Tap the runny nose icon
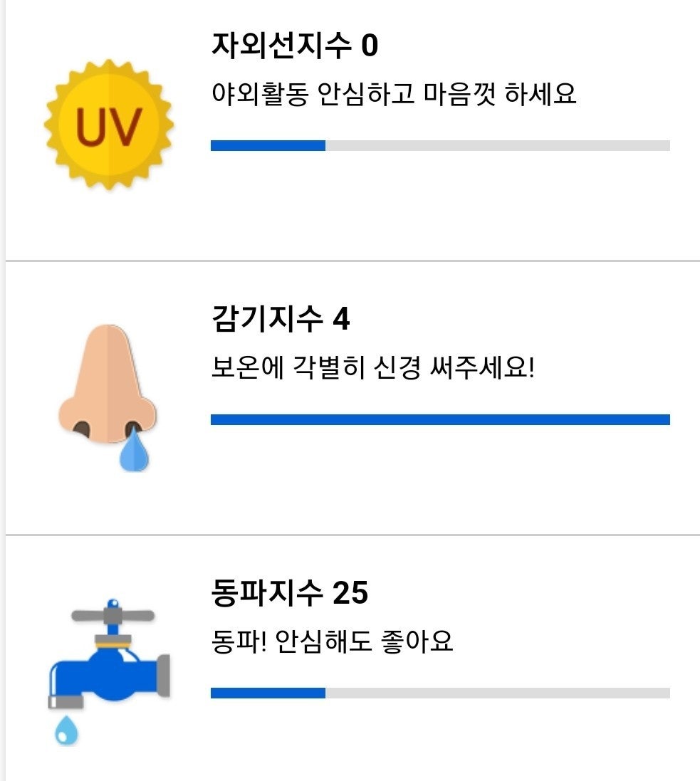This screenshot has height=781, width=700. (107, 384)
